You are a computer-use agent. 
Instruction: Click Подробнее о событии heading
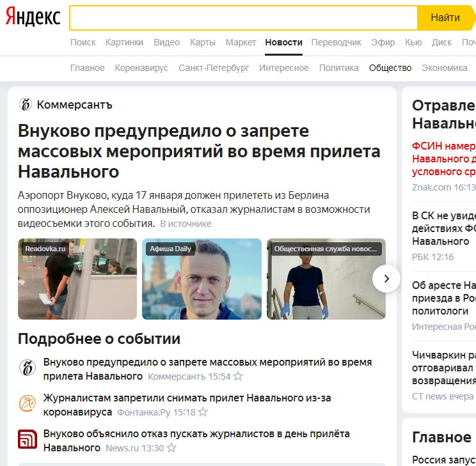coord(99,339)
